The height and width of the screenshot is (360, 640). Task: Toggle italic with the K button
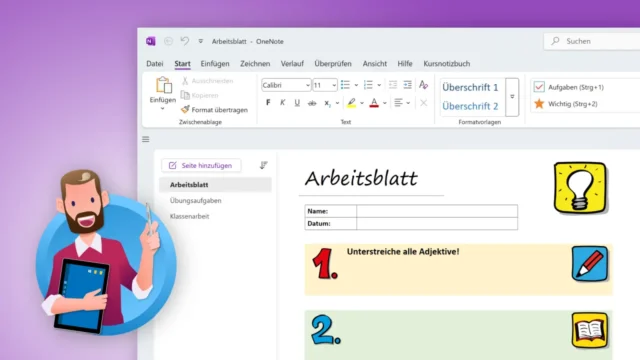tap(282, 102)
